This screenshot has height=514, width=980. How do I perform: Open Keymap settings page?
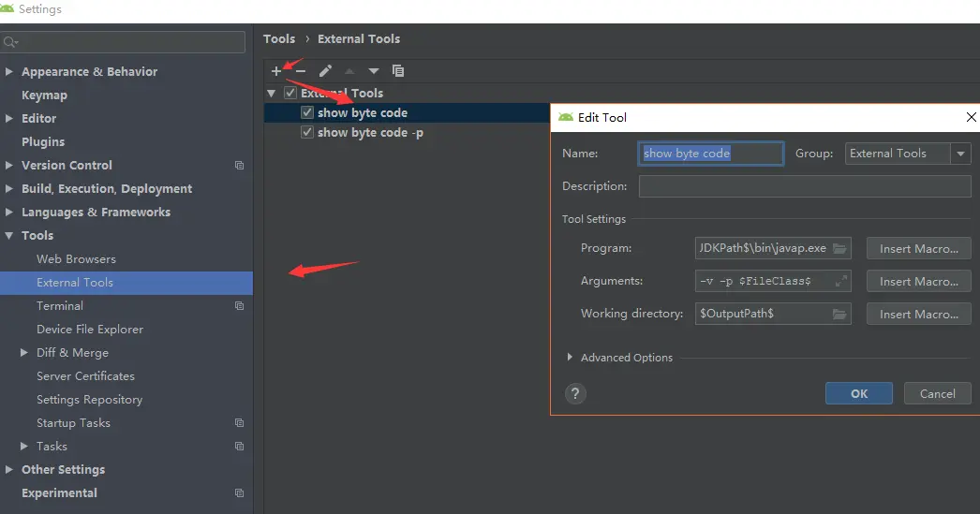coord(44,95)
